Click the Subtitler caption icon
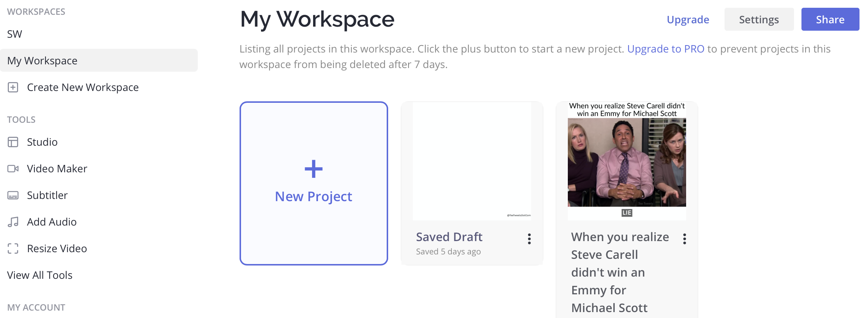The width and height of the screenshot is (868, 318). coord(13,195)
